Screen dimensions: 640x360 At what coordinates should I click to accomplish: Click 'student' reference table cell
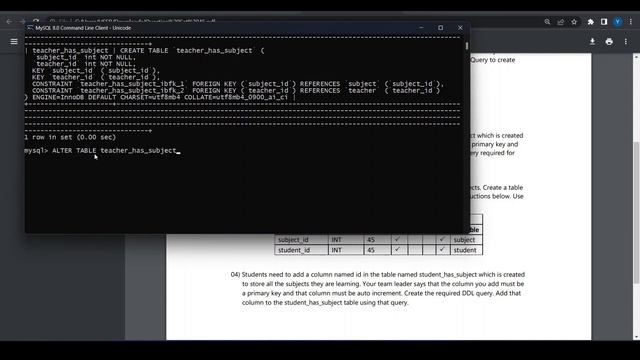point(466,250)
